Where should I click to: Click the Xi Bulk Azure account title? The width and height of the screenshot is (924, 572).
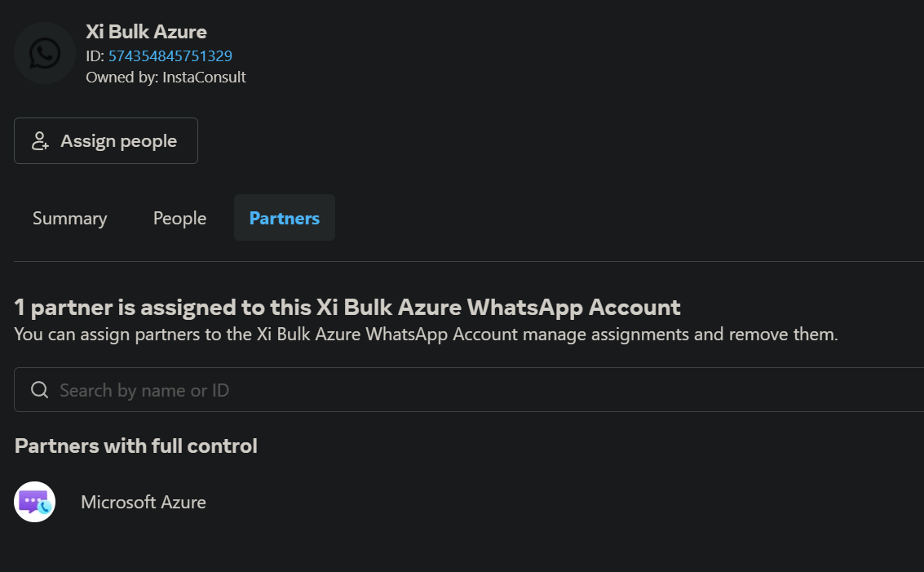click(x=146, y=31)
